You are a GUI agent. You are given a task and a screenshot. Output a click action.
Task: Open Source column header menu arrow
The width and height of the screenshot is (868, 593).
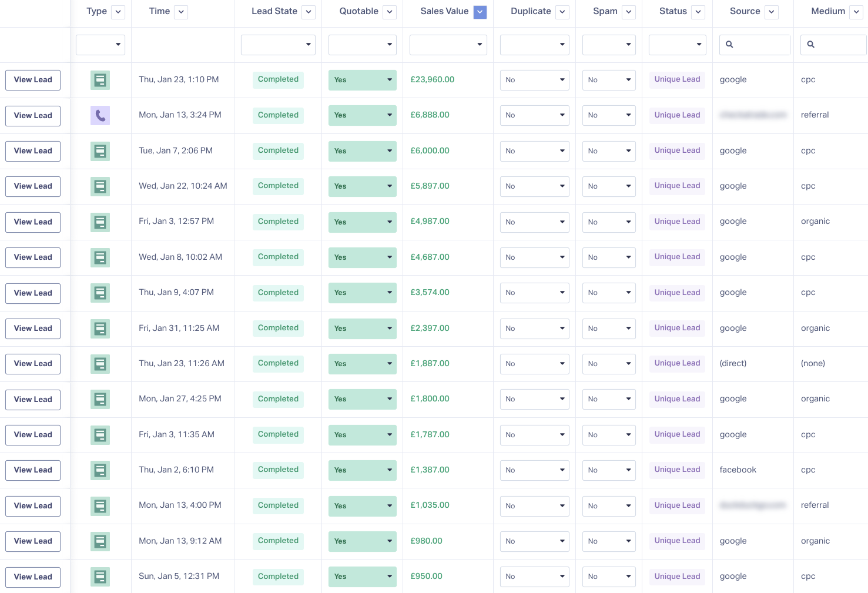[772, 12]
